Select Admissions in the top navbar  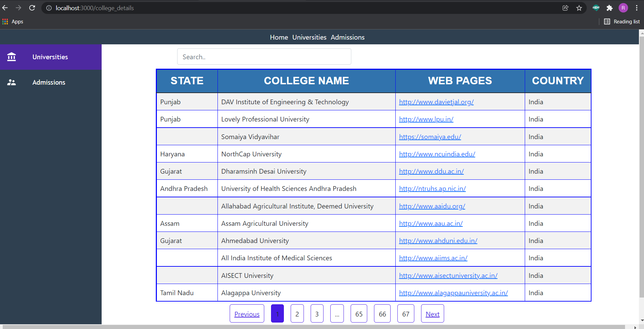point(347,37)
